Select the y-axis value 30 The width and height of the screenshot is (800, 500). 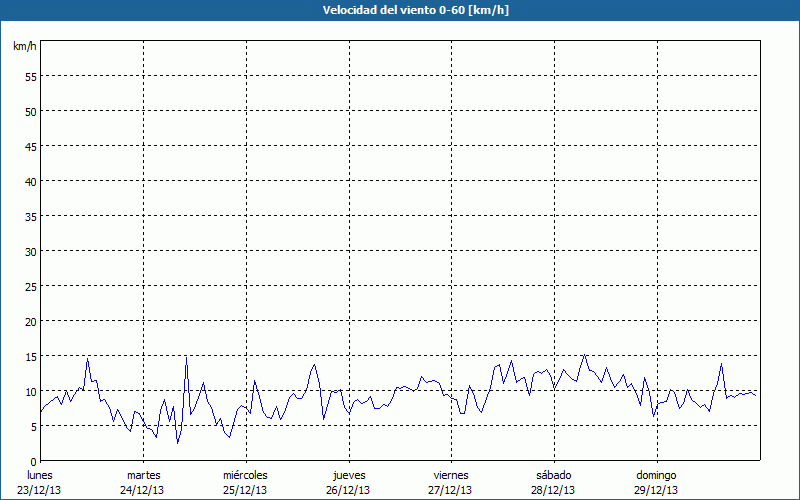pos(30,251)
